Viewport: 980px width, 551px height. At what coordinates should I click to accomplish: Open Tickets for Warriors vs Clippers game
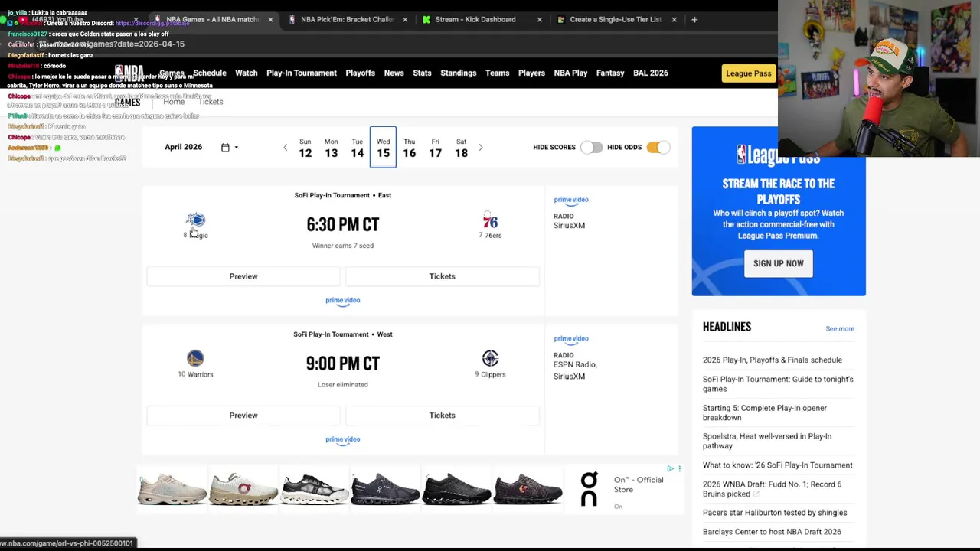[x=442, y=416]
